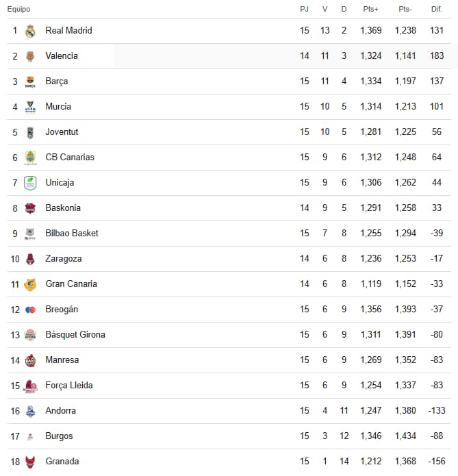The height and width of the screenshot is (476, 458).
Task: Click the Baskonia team logo icon
Action: [x=30, y=208]
